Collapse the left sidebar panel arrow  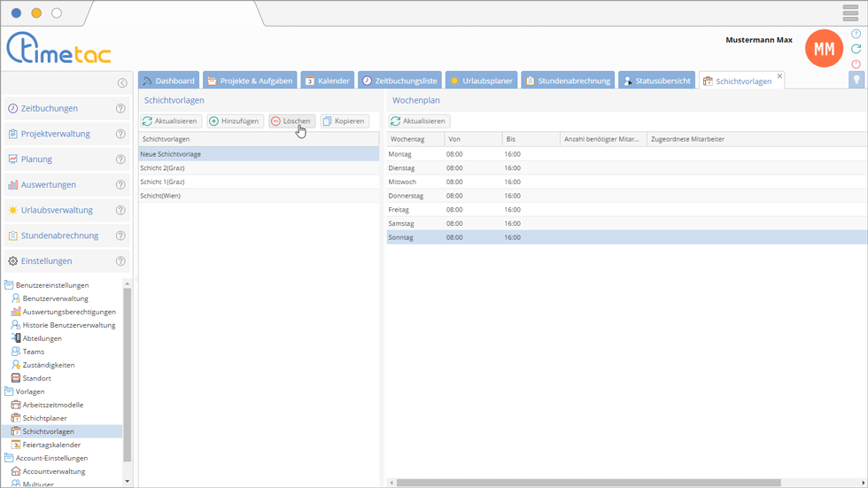pos(122,83)
